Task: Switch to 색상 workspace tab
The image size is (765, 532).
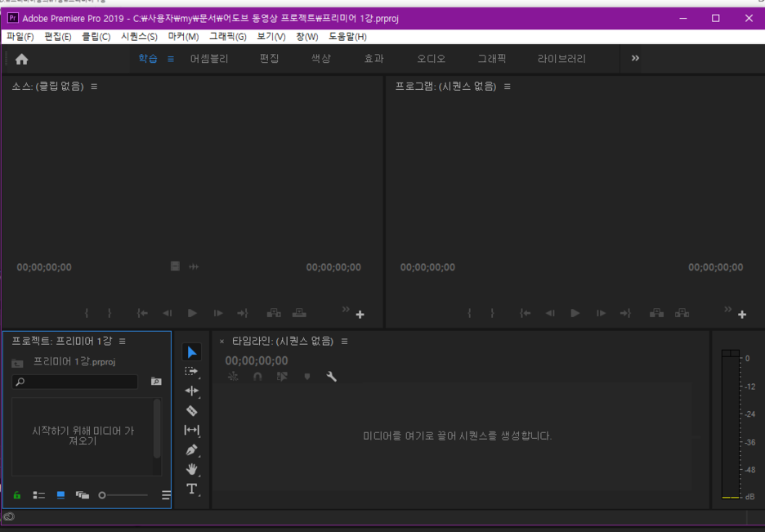Action: coord(321,59)
